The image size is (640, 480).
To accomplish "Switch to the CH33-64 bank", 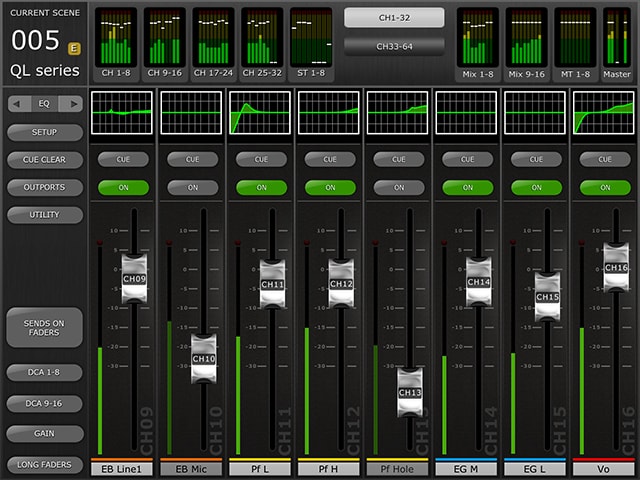I will tap(393, 46).
